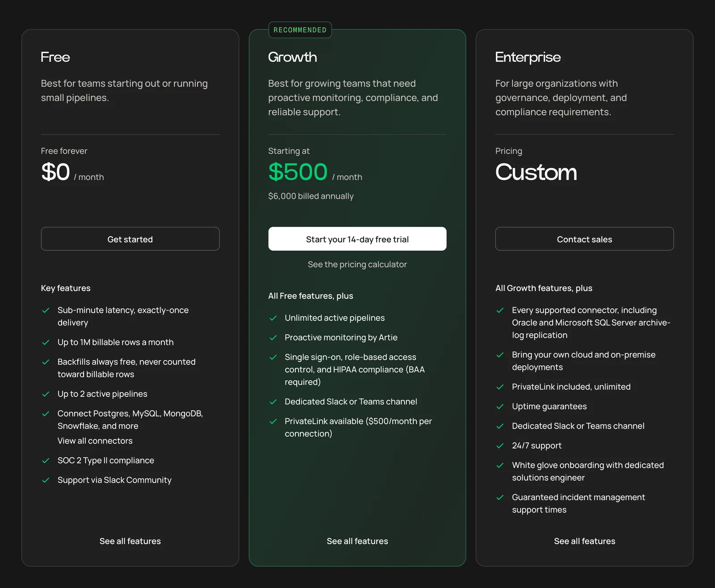See all features of the Growth plan

pos(357,541)
